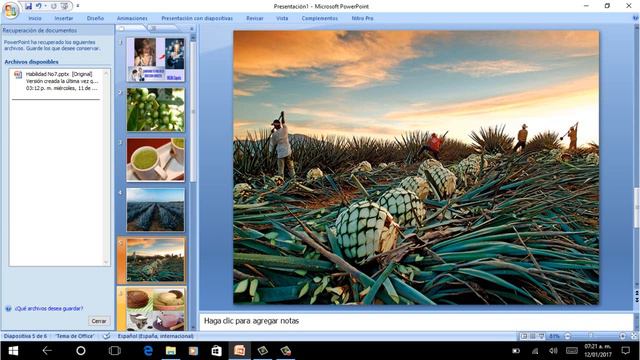Click the agave harvest picture on the slide
Screen dimensions: 640x360
click(x=416, y=167)
